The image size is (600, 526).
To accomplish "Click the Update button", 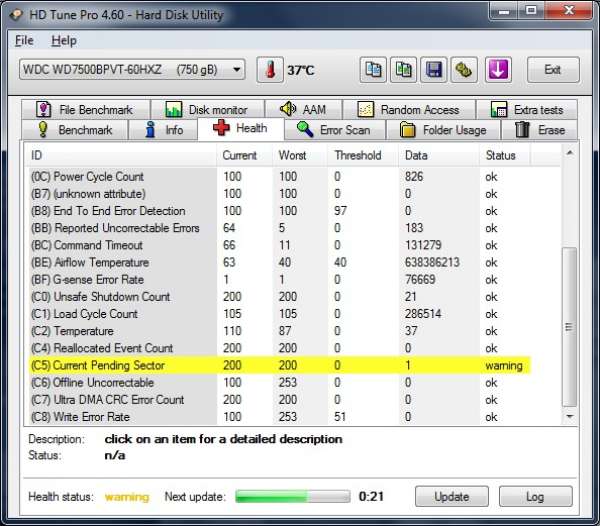I will 452,497.
